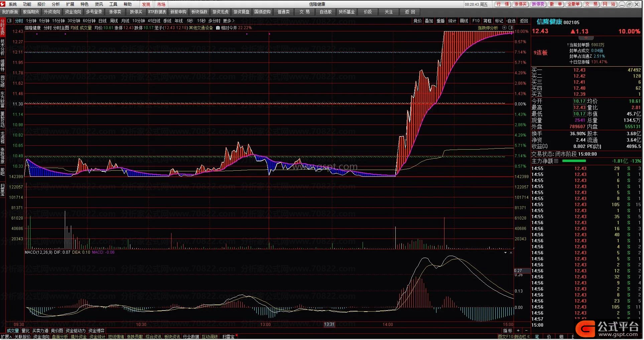
Task: Open 龙虎榜 in left sidebar
Action: pyautogui.click(x=3, y=138)
